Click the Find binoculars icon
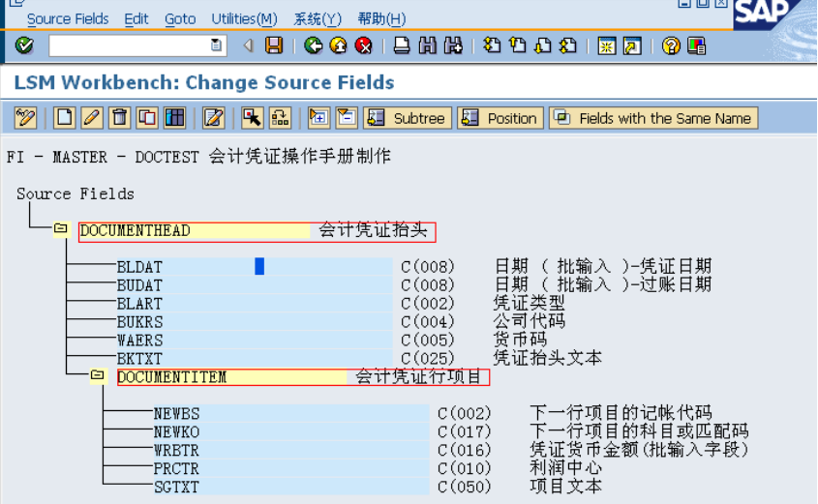The width and height of the screenshot is (818, 504). click(427, 45)
